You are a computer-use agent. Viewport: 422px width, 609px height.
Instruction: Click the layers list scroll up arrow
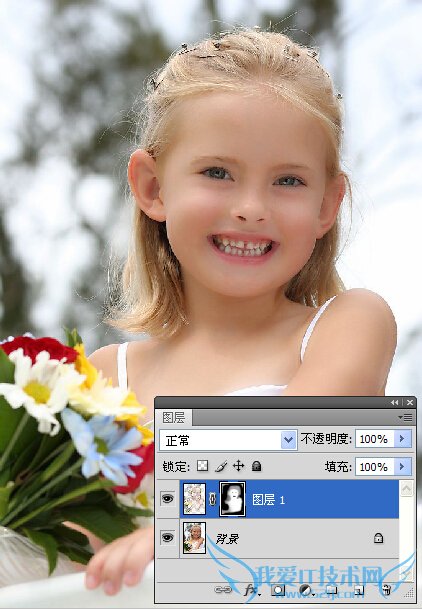point(406,488)
